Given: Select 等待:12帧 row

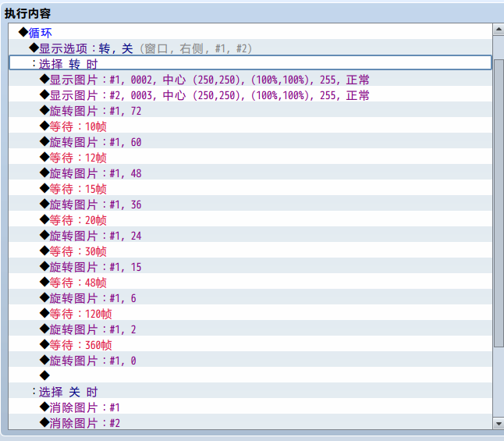Looking at the screenshot, I should point(250,157).
